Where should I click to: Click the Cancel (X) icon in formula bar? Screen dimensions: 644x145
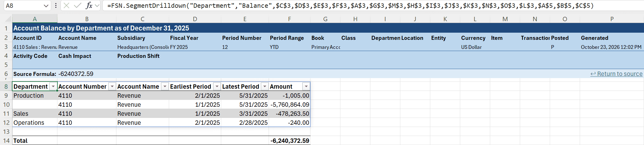(66, 6)
